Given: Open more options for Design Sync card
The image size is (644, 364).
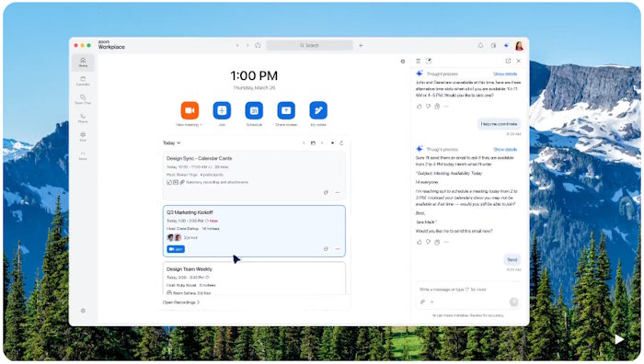Looking at the screenshot, I should coord(338,192).
